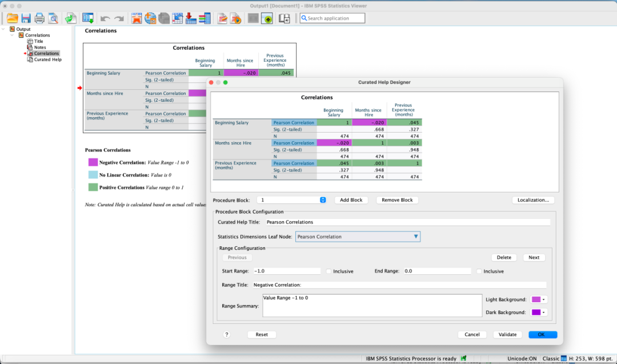Viewport: 617px width, 364px height.
Task: Click the grey square toolbar icon
Action: click(x=253, y=18)
